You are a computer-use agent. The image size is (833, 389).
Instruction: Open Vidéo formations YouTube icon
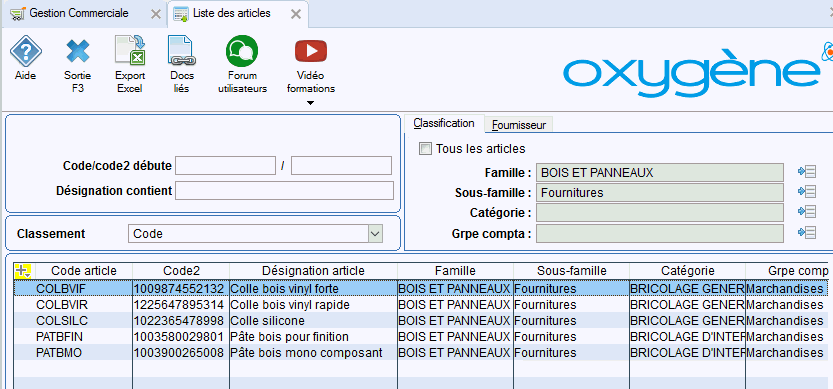pyautogui.click(x=311, y=51)
